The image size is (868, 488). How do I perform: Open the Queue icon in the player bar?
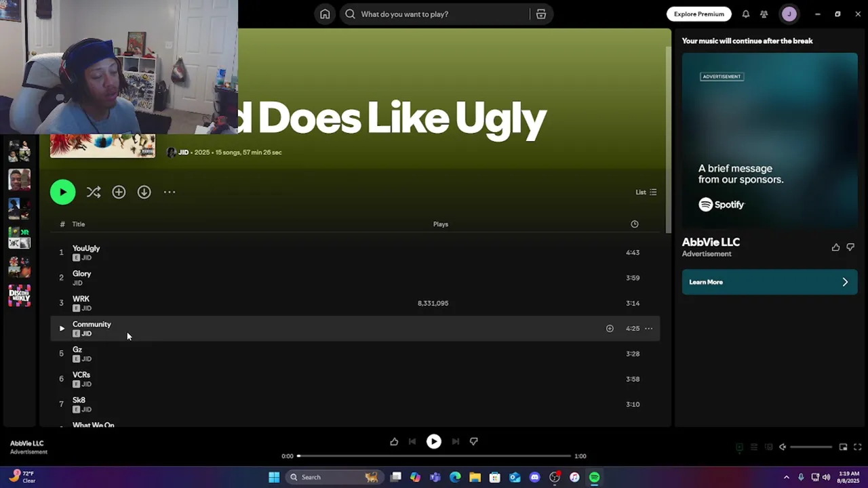coord(753,447)
